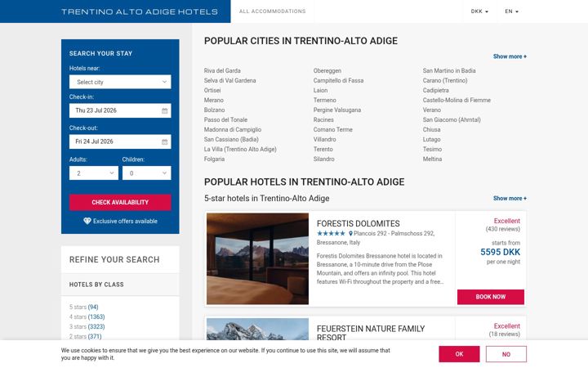
Task: Open the DKK currency selector
Action: click(479, 11)
